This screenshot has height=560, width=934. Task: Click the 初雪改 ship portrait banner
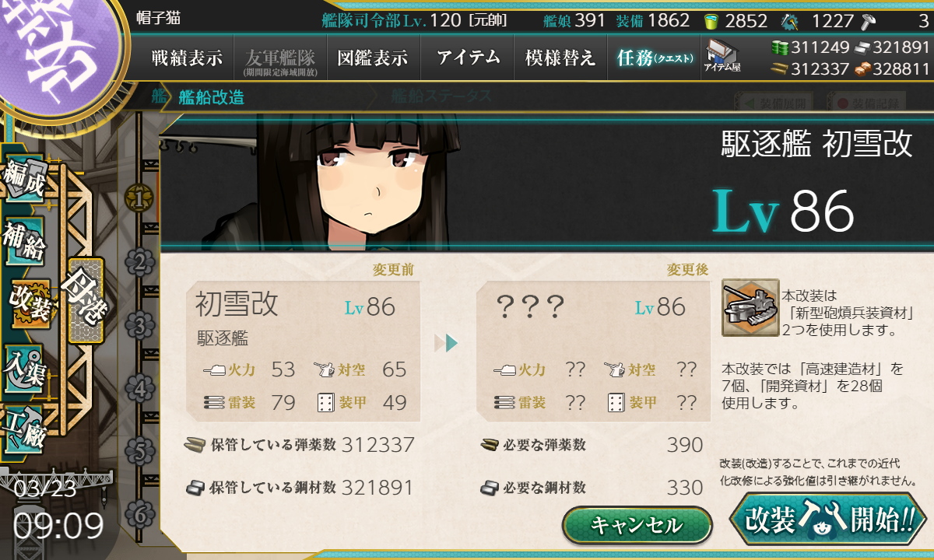[x=545, y=182]
